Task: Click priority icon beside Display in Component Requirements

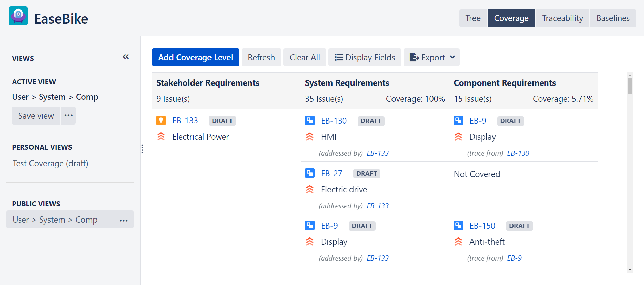Action: click(458, 136)
